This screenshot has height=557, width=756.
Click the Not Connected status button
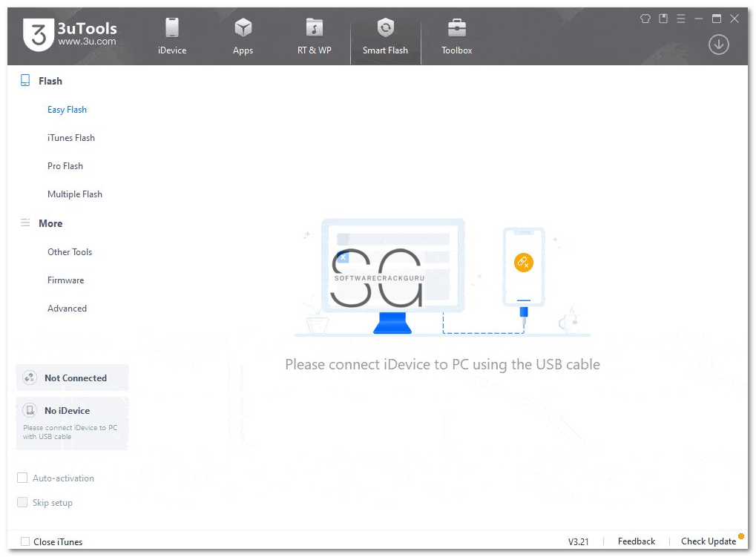click(72, 378)
